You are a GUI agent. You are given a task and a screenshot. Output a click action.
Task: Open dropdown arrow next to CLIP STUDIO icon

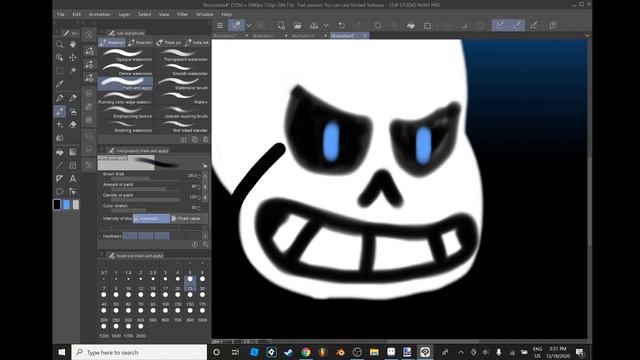pyautogui.click(x=249, y=25)
